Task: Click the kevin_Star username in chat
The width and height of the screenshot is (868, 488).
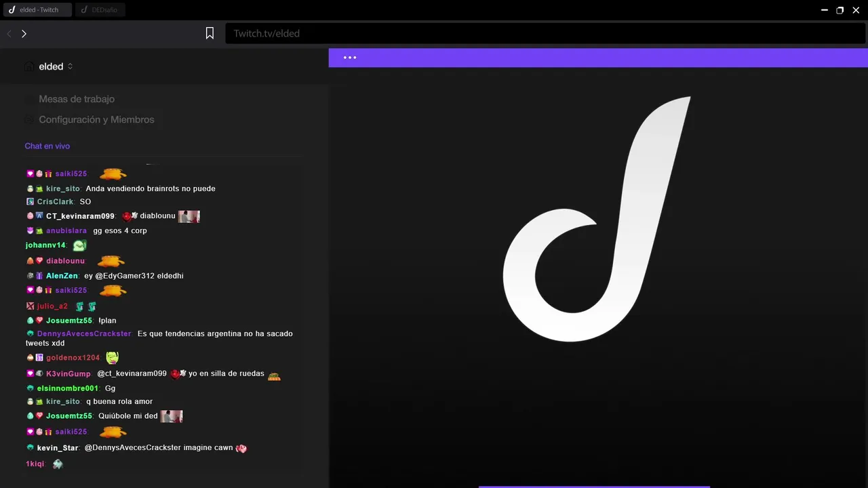Action: [58, 448]
